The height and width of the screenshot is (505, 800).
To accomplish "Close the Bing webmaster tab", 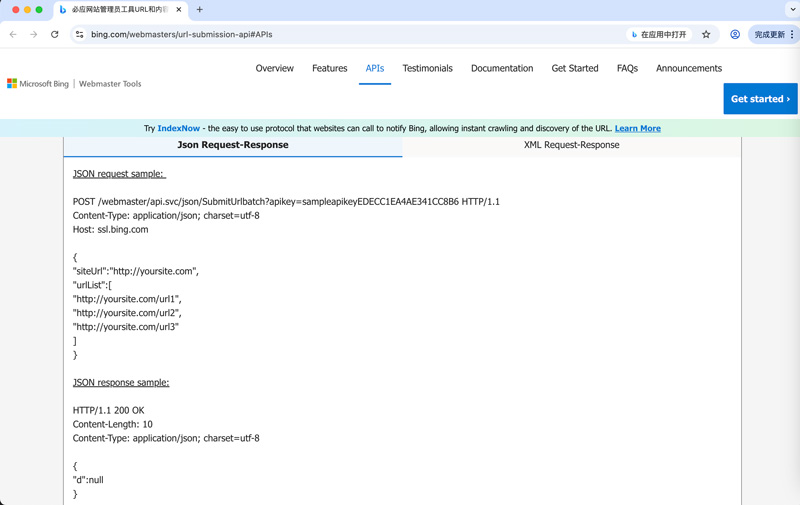I will pyautogui.click(x=179, y=10).
